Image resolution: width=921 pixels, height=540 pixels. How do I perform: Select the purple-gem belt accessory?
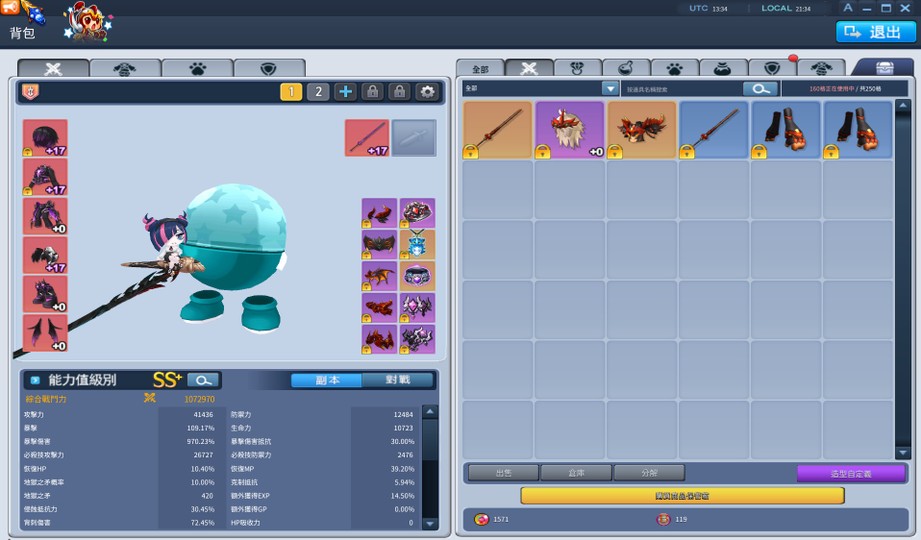click(418, 276)
